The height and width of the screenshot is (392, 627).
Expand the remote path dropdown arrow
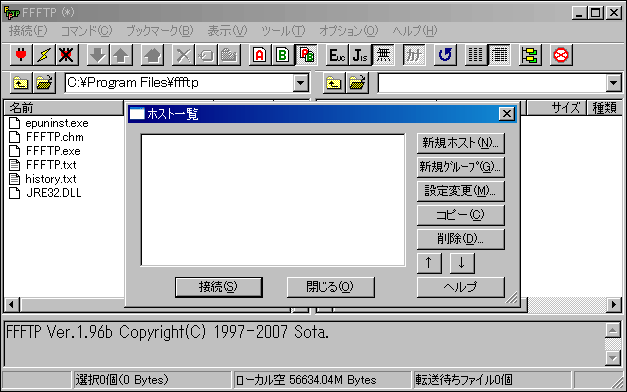613,83
